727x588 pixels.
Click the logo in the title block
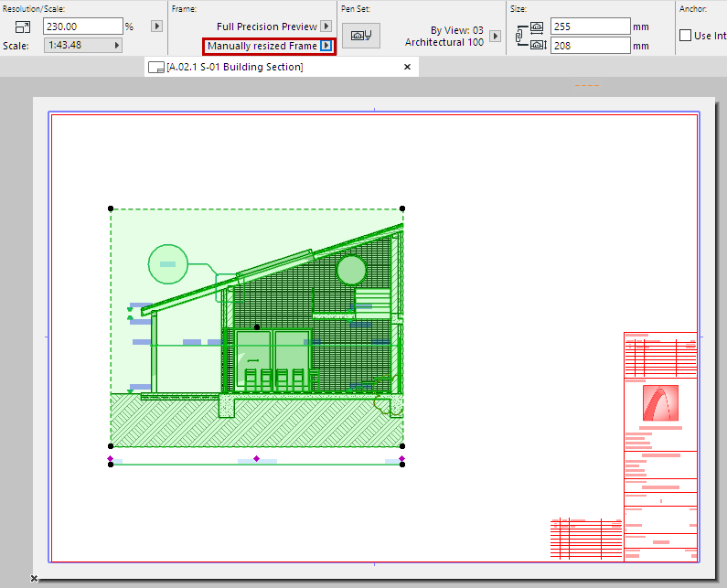point(660,403)
